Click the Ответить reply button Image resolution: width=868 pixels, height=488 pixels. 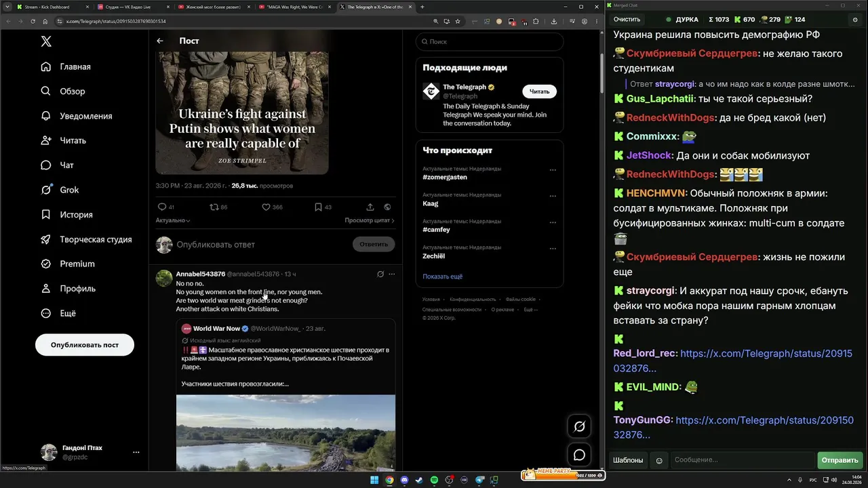point(374,244)
